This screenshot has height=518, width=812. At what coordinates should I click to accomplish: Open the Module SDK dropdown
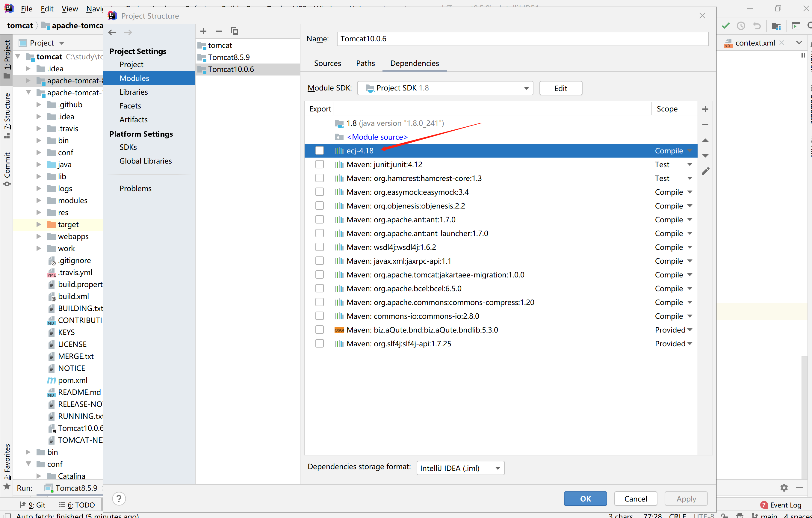click(x=445, y=88)
